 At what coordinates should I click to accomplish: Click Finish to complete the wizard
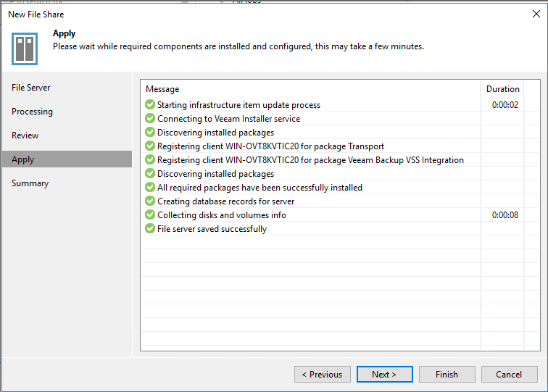447,375
